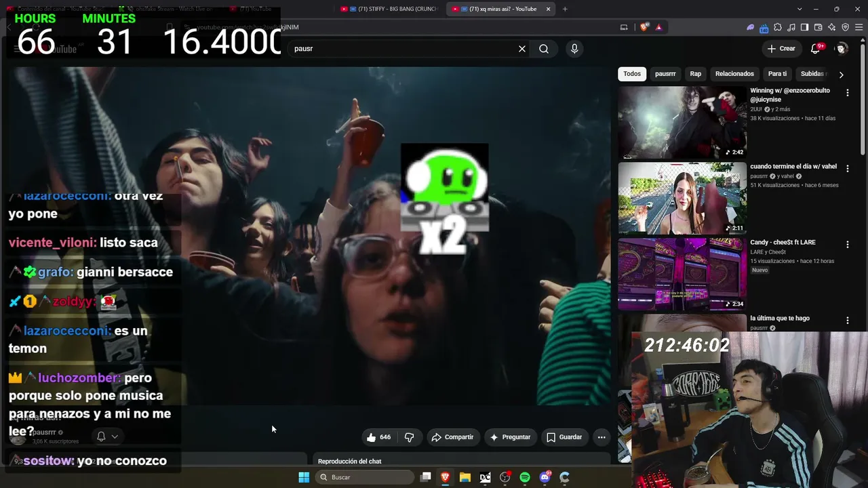The width and height of the screenshot is (868, 488).
Task: Click the page scrollbar up arrow
Action: tap(864, 39)
